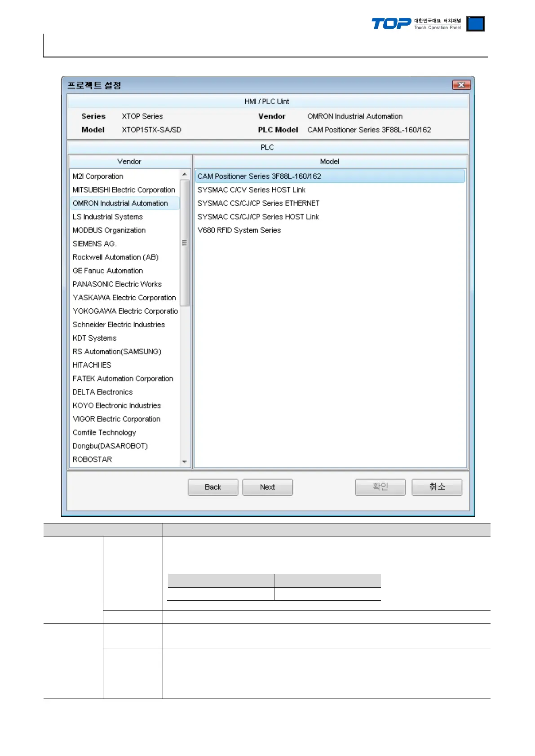Image resolution: width=535 pixels, height=756 pixels.
Task: Click the Back button
Action: click(x=213, y=487)
